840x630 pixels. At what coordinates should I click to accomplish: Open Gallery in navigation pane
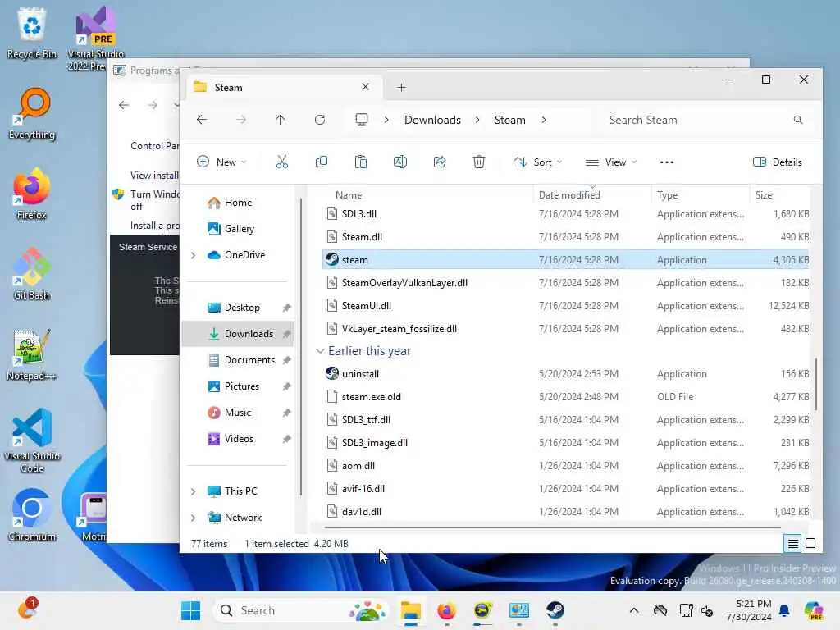coord(239,229)
